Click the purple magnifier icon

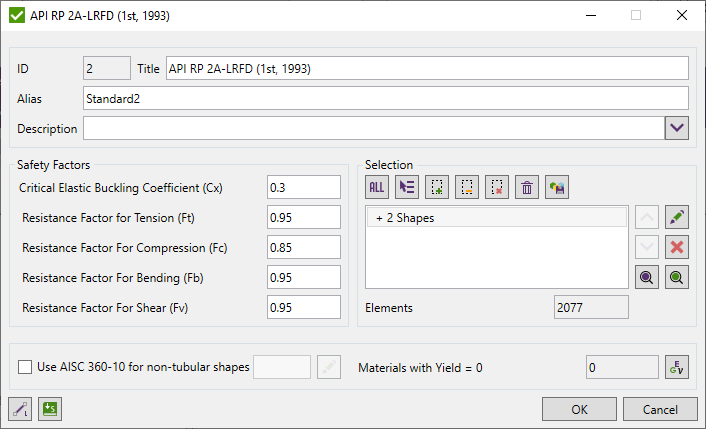(x=648, y=278)
